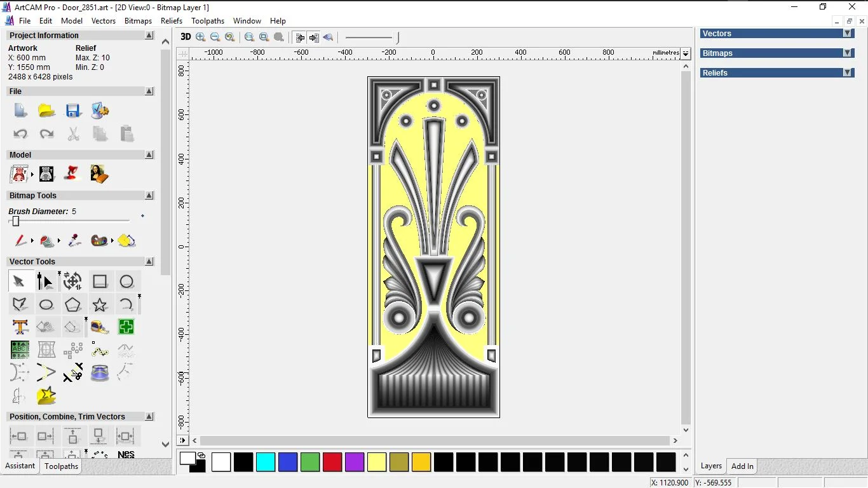
Task: Expand the Reliefs panel on the right
Action: tap(847, 73)
